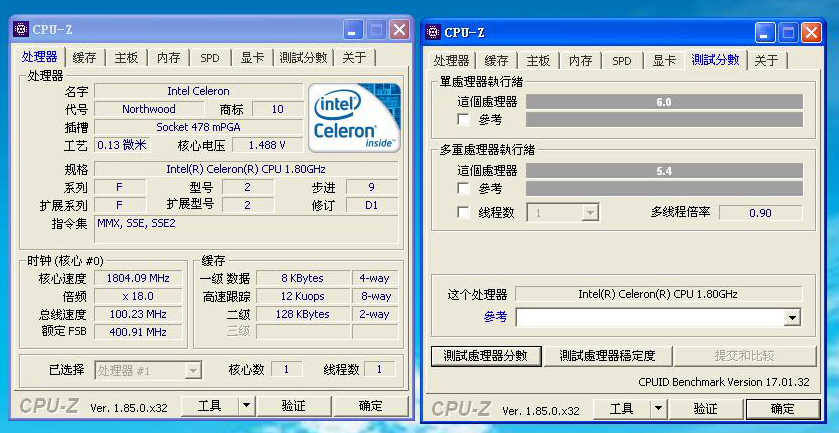
Task: Click the L1 data value 8 KBytes
Action: pos(302,278)
